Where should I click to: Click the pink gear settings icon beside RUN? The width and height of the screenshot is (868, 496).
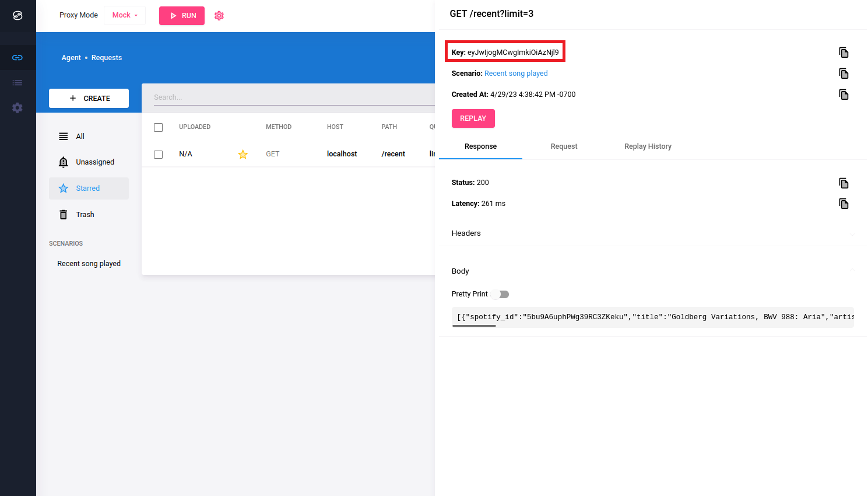pyautogui.click(x=219, y=16)
